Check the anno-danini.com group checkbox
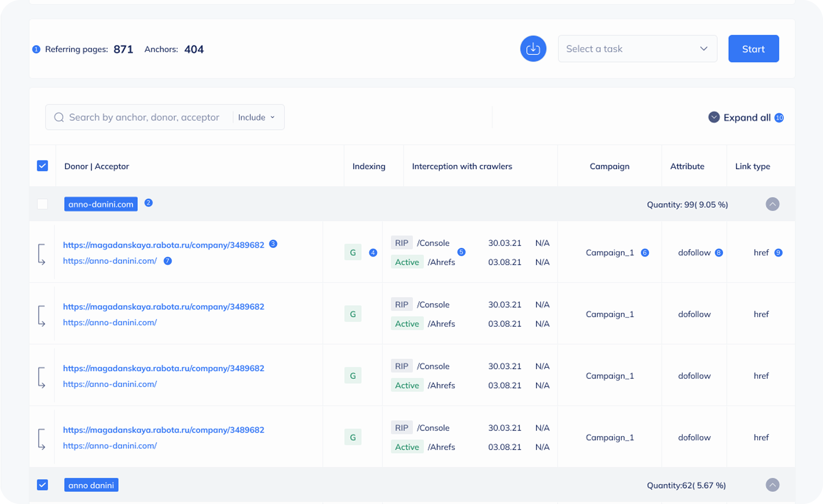 [x=42, y=204]
